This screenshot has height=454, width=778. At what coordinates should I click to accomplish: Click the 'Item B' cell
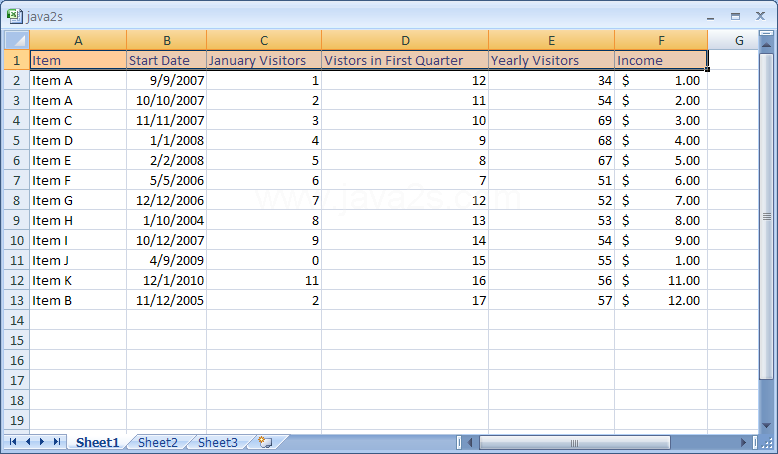(x=78, y=300)
